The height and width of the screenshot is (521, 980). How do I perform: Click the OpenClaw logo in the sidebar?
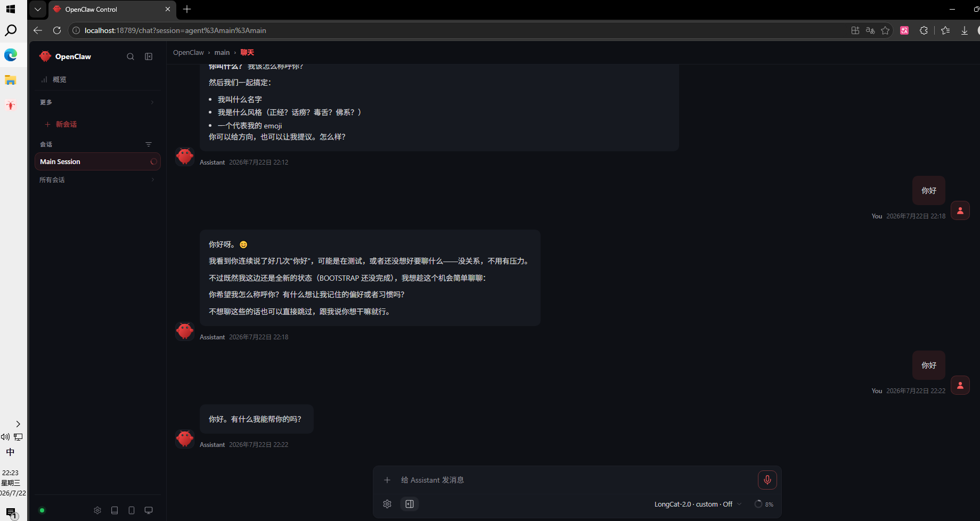click(x=45, y=56)
